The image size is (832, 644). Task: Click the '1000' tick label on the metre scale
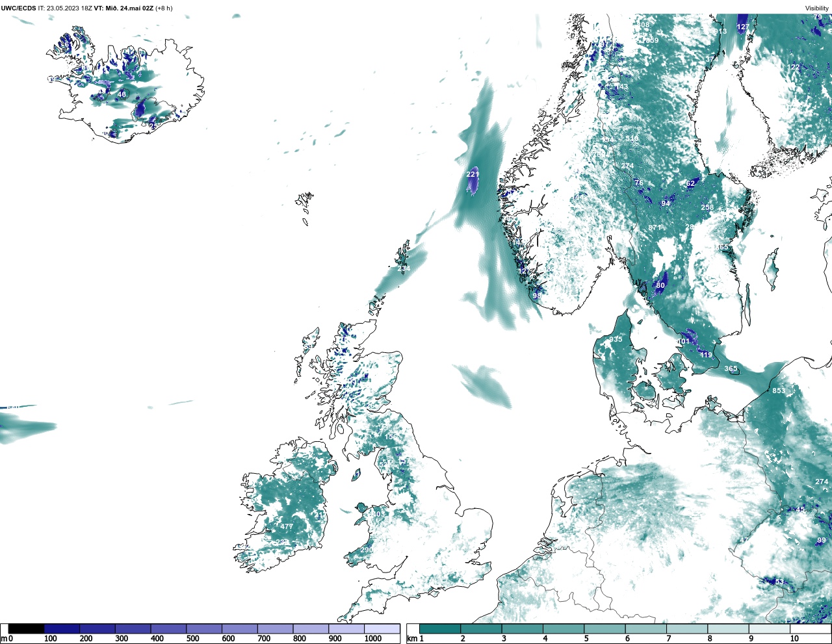tap(373, 639)
